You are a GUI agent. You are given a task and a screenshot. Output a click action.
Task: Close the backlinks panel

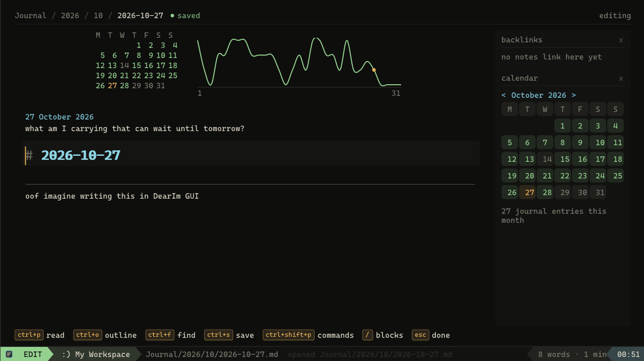pyautogui.click(x=621, y=40)
